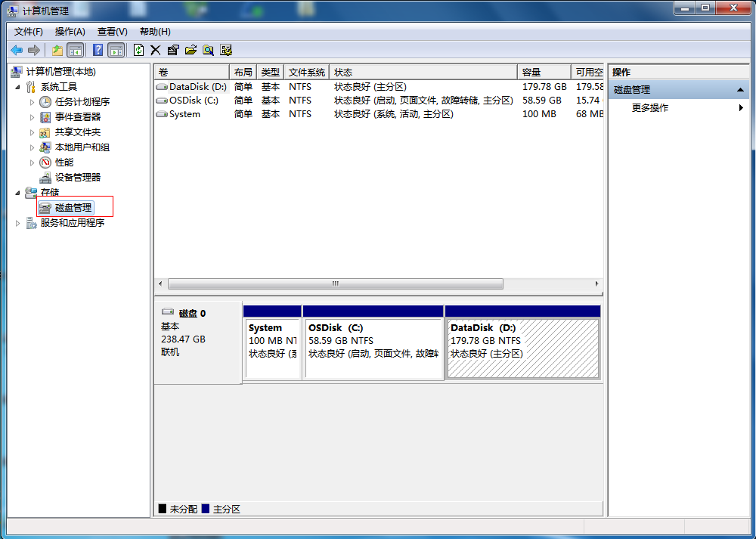Sort by the 容量 column header
The width and height of the screenshot is (756, 539).
pyautogui.click(x=544, y=73)
